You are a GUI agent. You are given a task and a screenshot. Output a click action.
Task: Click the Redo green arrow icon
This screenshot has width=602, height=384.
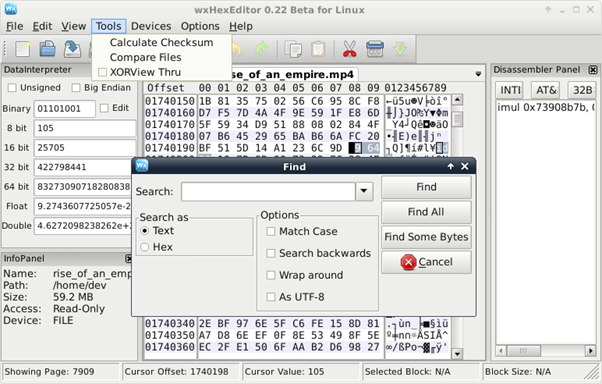261,49
